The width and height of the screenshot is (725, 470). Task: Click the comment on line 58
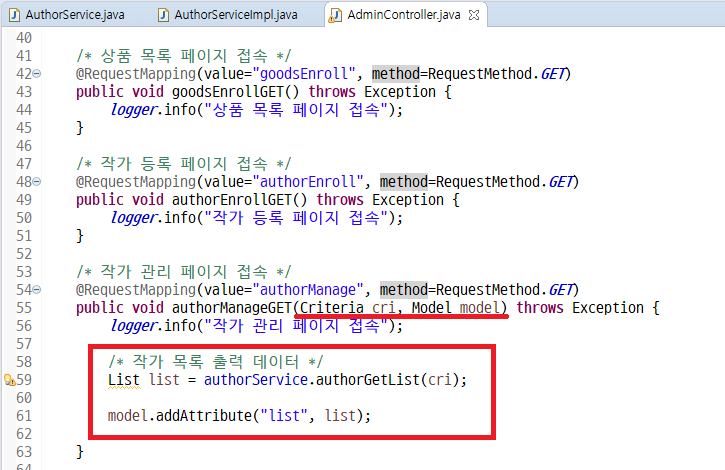coord(215,362)
